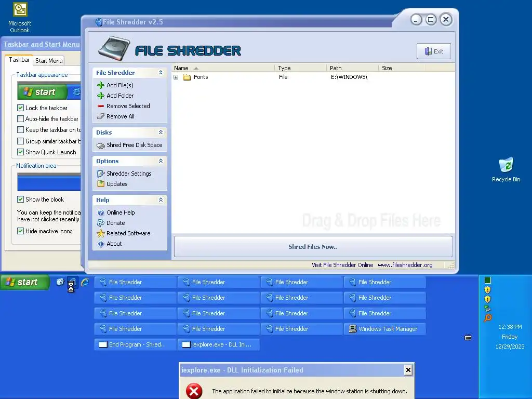Click the Add File(s) green plus icon

tap(101, 85)
